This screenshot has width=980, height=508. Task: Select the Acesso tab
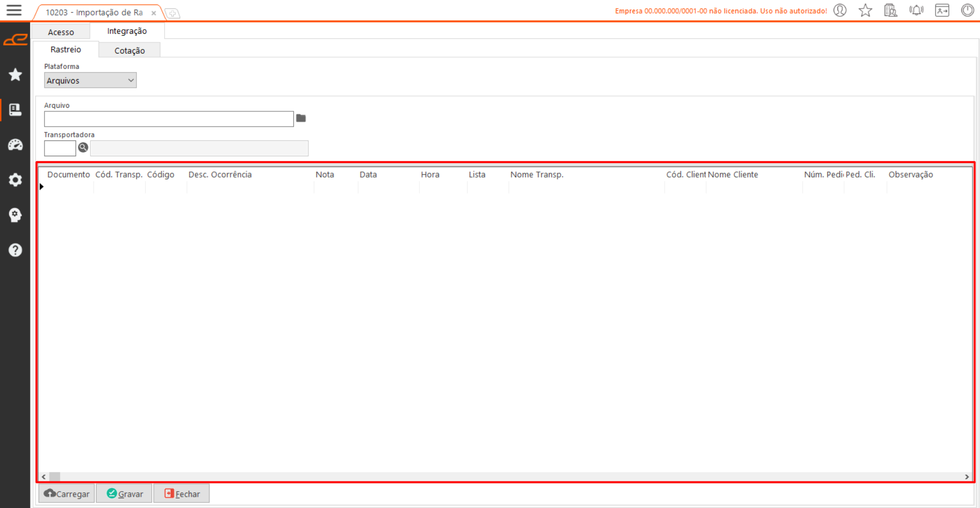61,32
